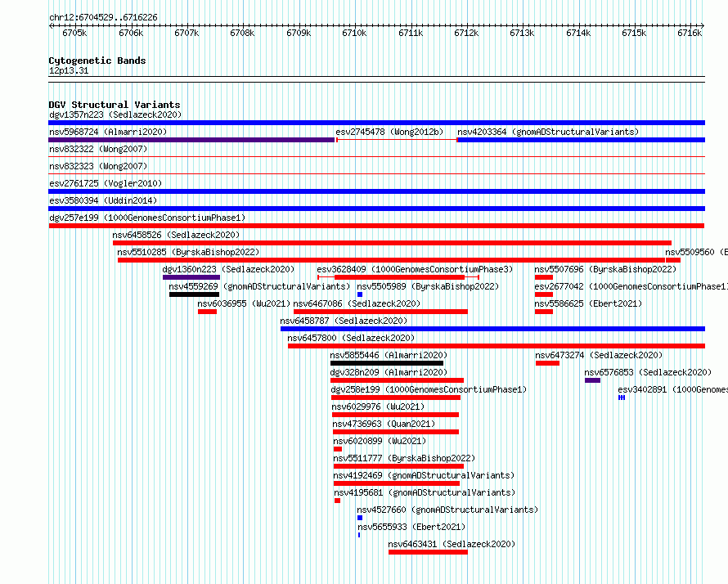Viewport: 728px width, 584px height.
Task: Open the nsv5510285 (ByrskaBishop2022) label
Action: pos(188,252)
